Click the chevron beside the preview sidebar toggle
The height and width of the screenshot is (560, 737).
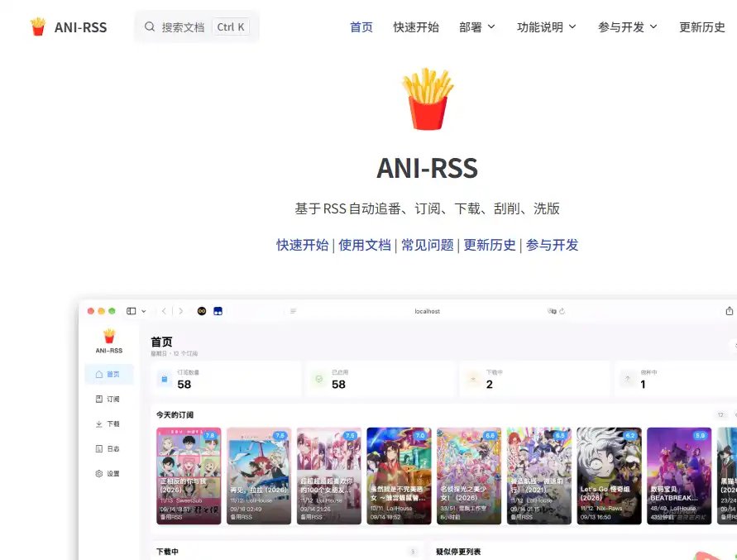click(144, 311)
